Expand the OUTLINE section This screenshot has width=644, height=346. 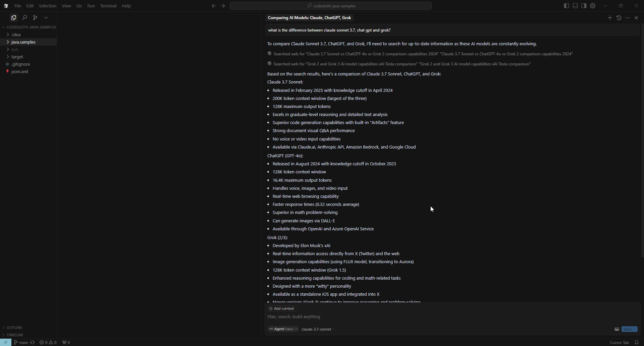[x=29, y=328]
